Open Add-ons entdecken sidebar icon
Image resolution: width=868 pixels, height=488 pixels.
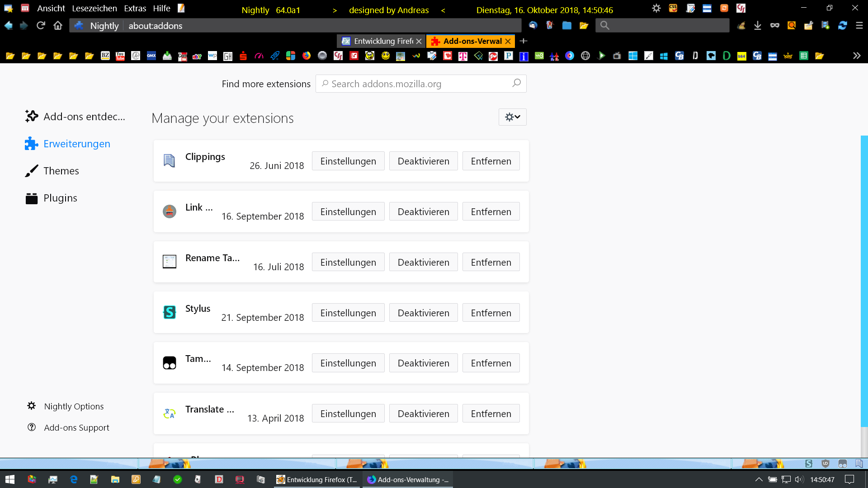(x=32, y=117)
